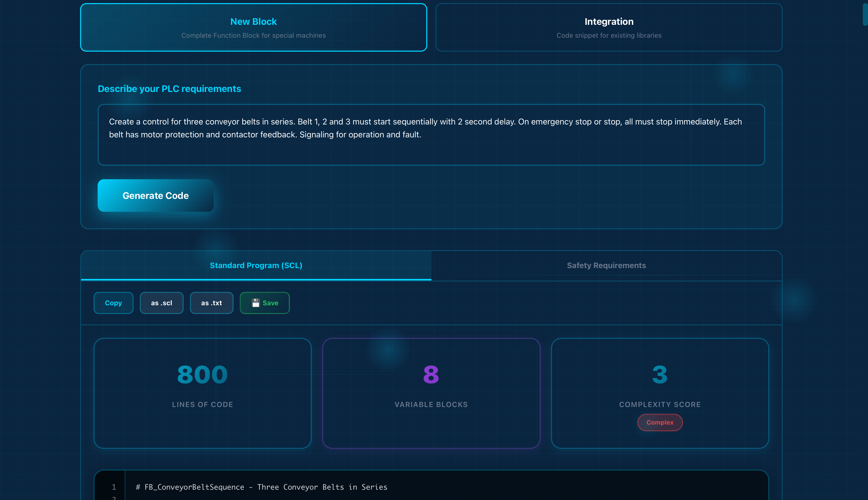Select the 800 Lines of Code stat card
Image resolution: width=868 pixels, height=500 pixels.
coord(202,393)
